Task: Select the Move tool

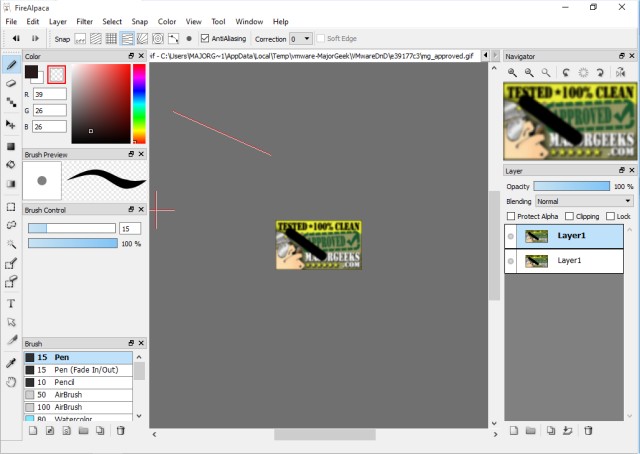Action: 11,124
